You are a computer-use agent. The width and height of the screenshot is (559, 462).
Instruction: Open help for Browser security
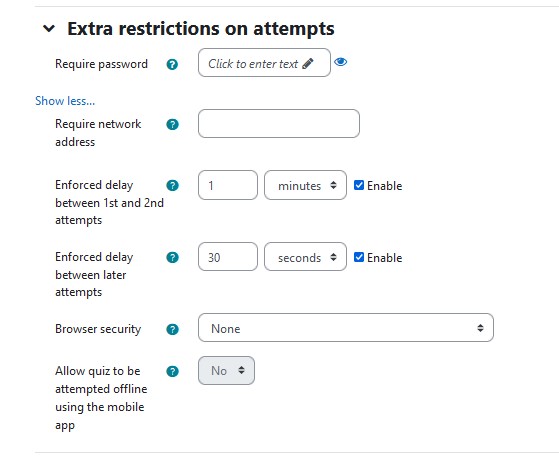pos(173,329)
